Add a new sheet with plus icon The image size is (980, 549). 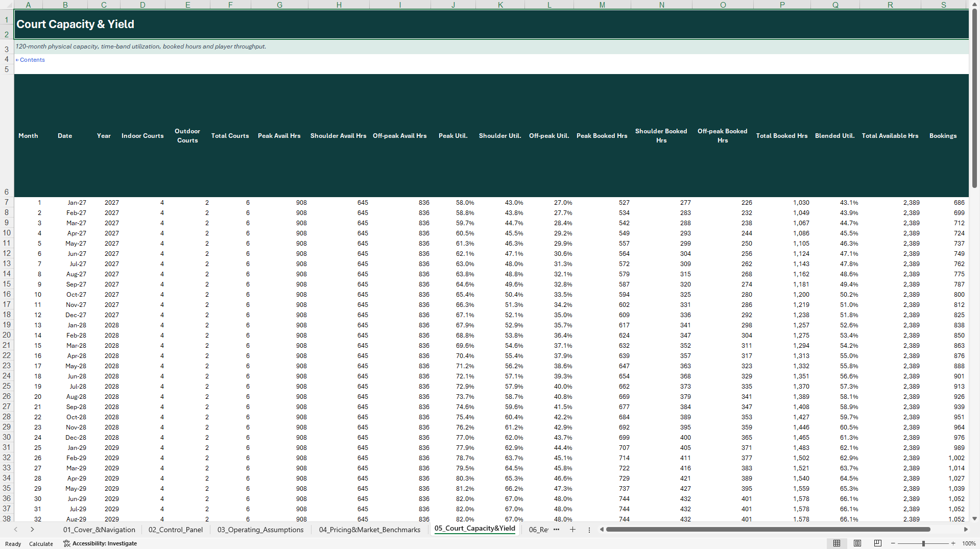pyautogui.click(x=572, y=530)
